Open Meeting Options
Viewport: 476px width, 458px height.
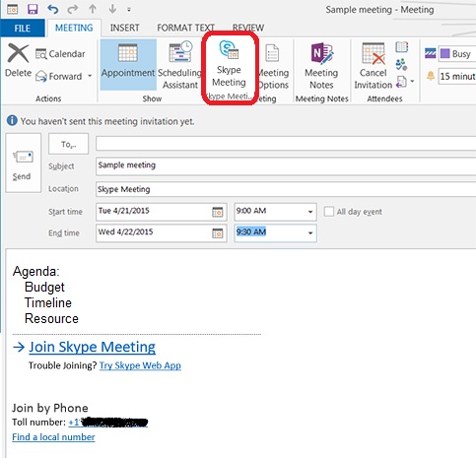point(273,67)
